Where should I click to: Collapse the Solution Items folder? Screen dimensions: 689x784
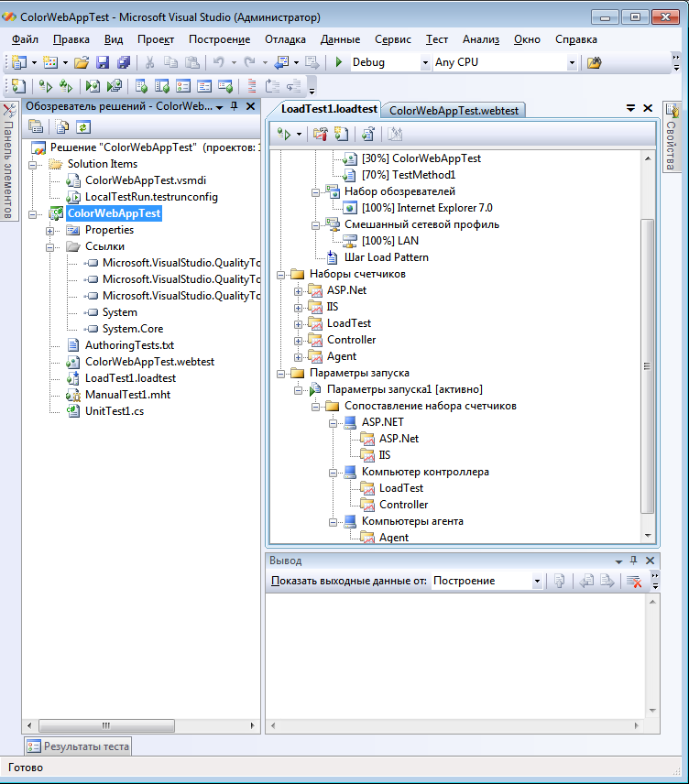tap(32, 165)
